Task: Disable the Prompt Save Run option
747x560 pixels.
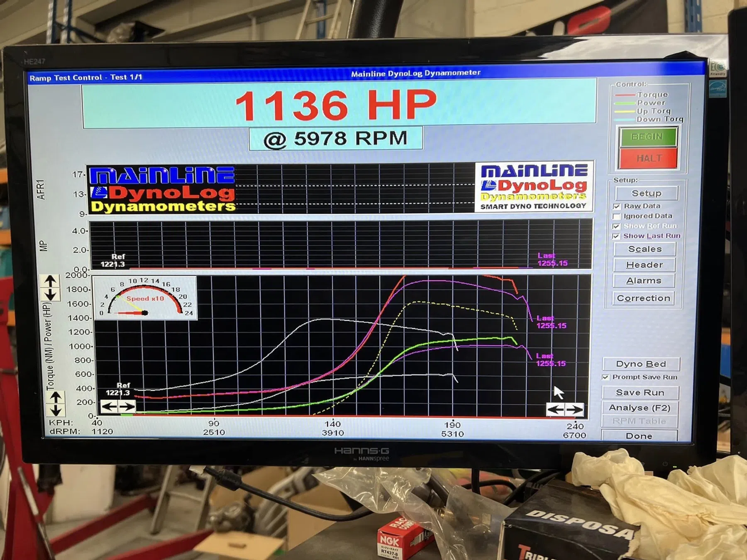Action: tap(605, 377)
